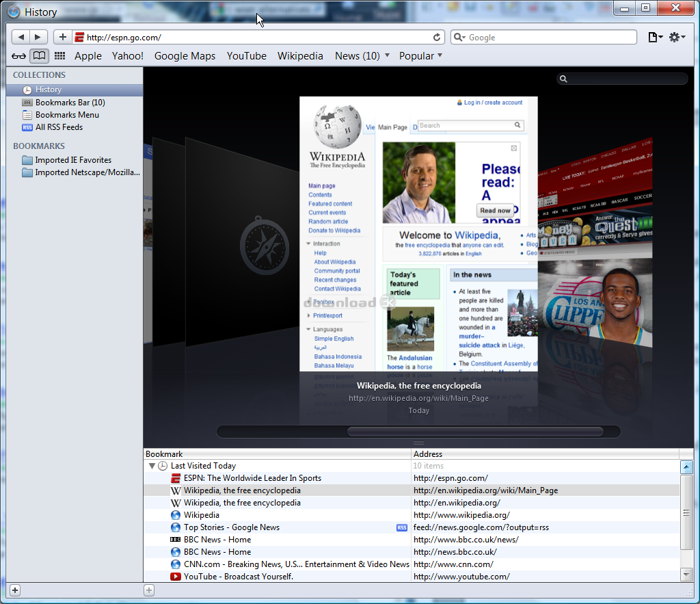Open the Reading List glasses icon
This screenshot has height=604, width=700.
point(18,56)
